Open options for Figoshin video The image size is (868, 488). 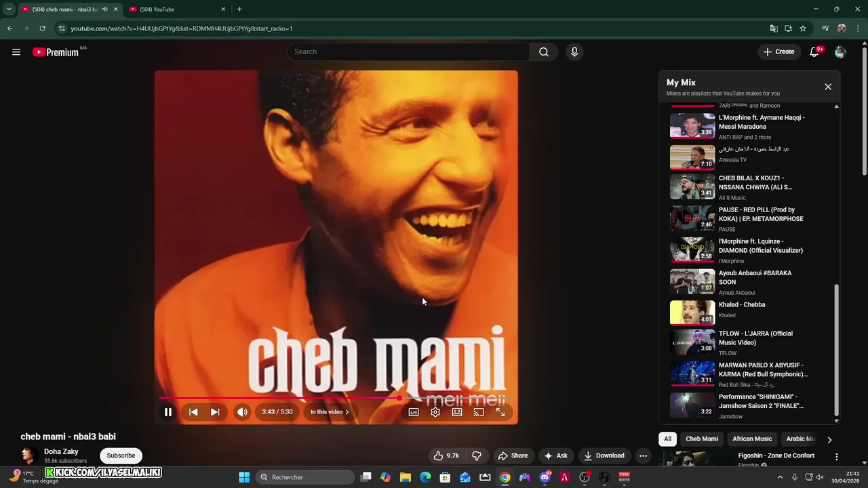click(837, 457)
